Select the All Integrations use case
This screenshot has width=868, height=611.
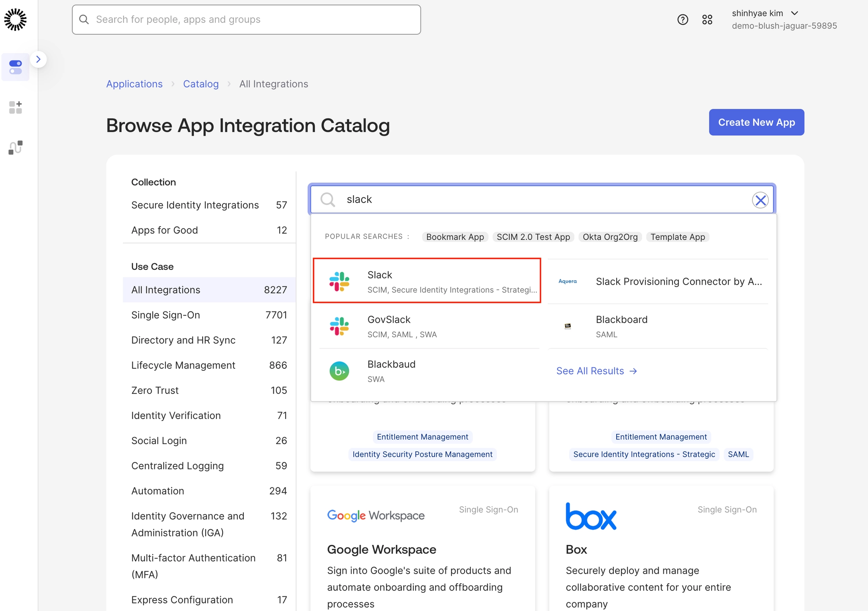[x=209, y=290]
